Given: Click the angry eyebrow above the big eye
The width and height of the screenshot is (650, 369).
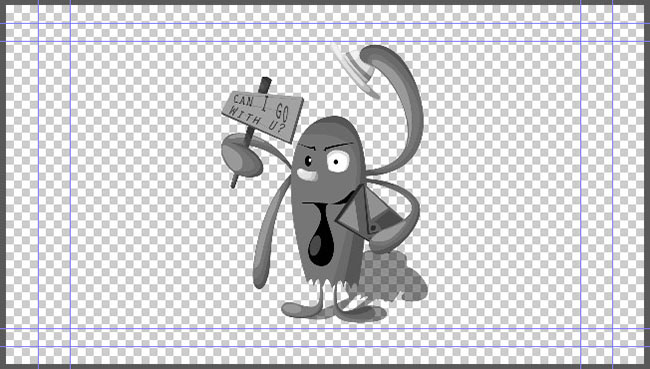Looking at the screenshot, I should pyautogui.click(x=338, y=146).
